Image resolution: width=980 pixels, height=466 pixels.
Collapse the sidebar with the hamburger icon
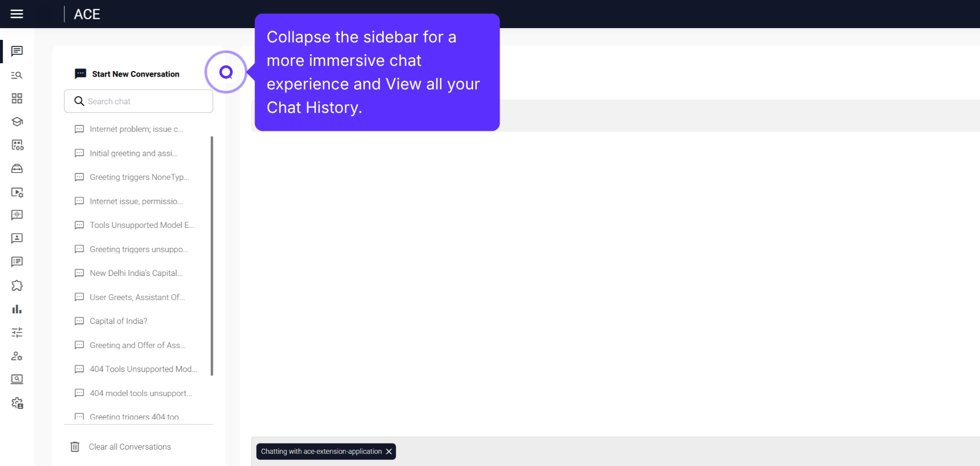coord(17,14)
